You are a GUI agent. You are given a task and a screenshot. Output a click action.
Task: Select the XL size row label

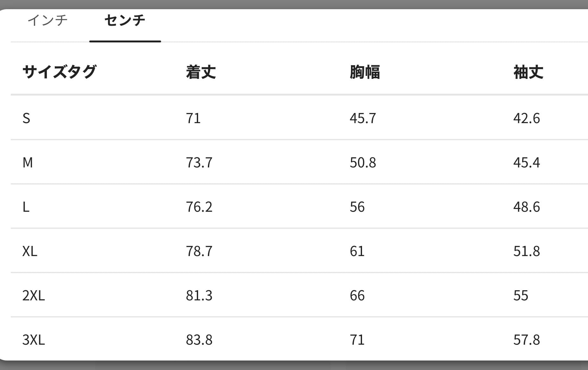(x=30, y=251)
